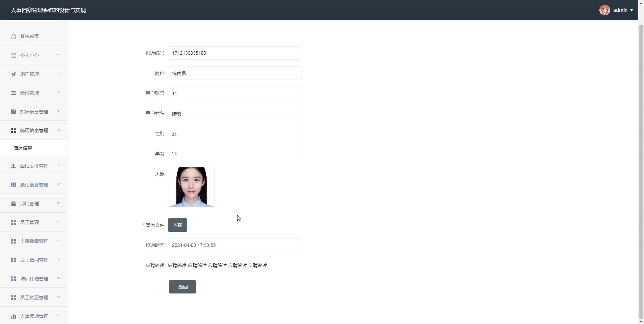Expand the 人事档案管理 chevron
The width and height of the screenshot is (644, 324).
click(58, 240)
